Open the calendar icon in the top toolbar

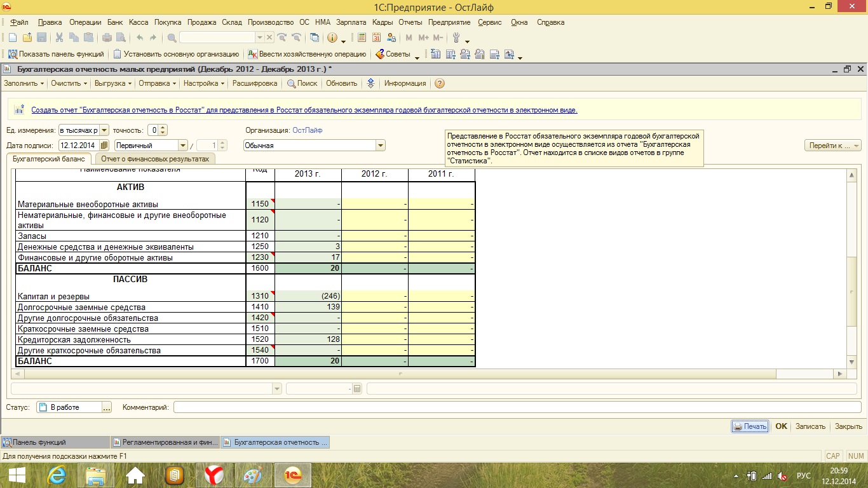pyautogui.click(x=377, y=37)
